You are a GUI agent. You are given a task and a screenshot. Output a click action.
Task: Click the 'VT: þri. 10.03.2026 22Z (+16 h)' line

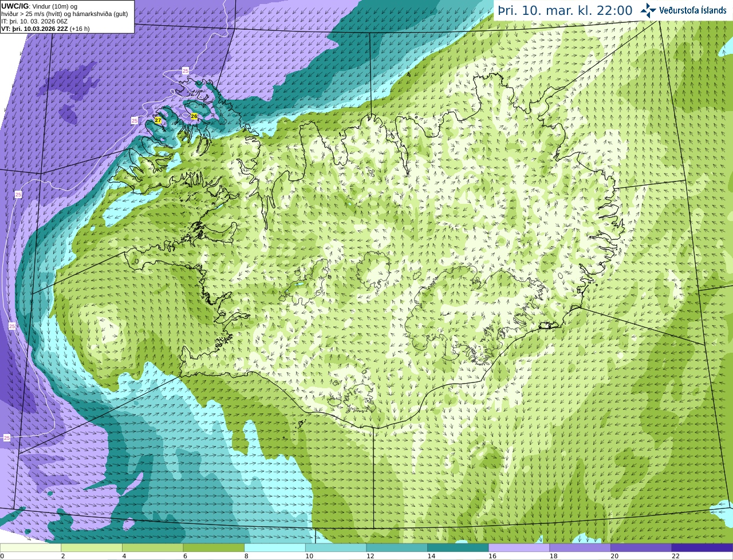[45, 28]
